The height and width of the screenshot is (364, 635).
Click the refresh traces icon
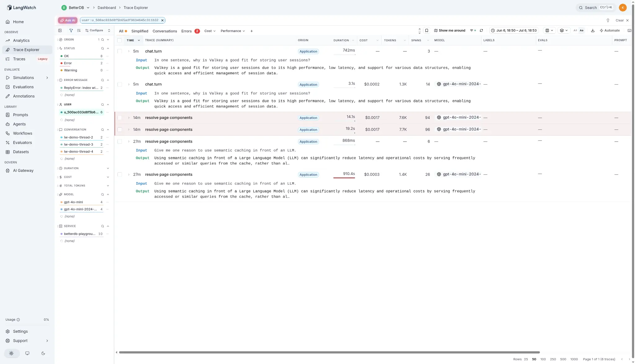(481, 30)
